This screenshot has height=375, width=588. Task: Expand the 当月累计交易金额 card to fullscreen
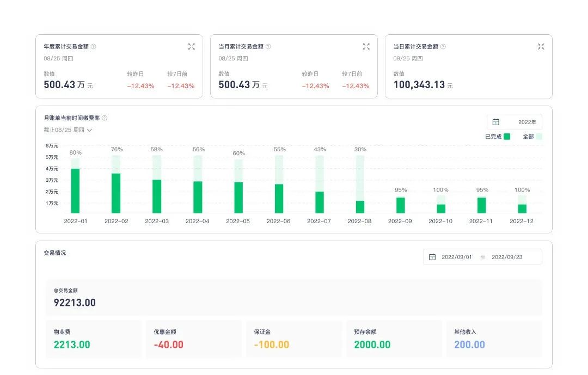(366, 47)
